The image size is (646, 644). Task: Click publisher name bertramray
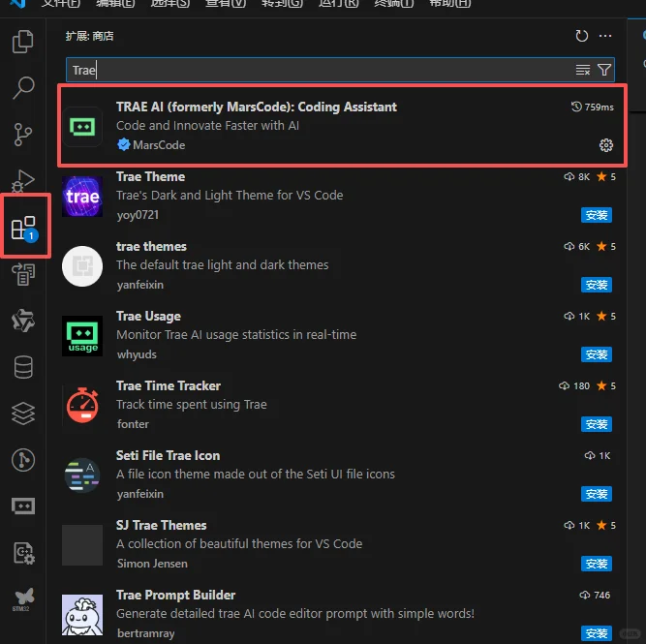[146, 633]
